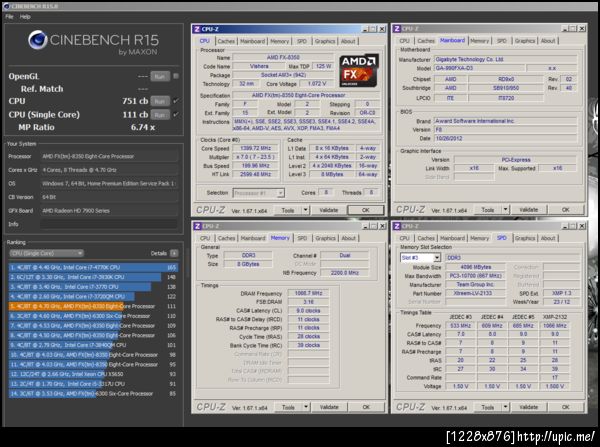This screenshot has width=600, height=447.
Task: Click OK in the SPD CPU-Z window
Action: [x=566, y=407]
